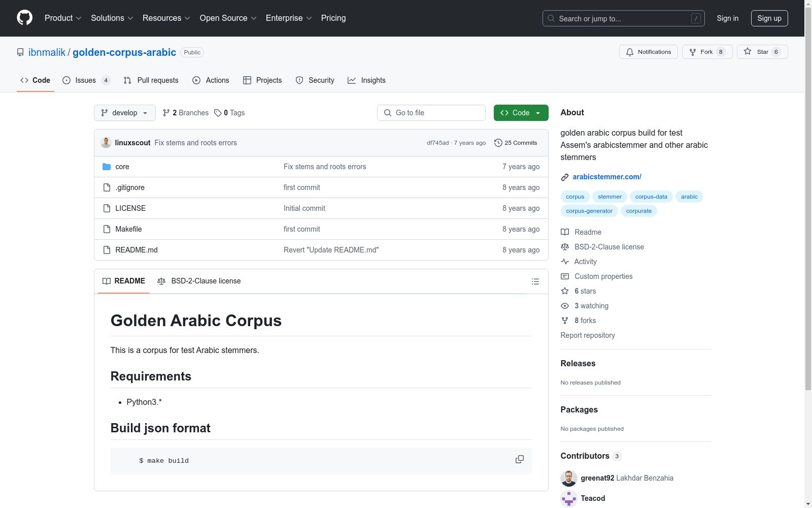
Task: Click the .gitignore file icon
Action: click(107, 187)
